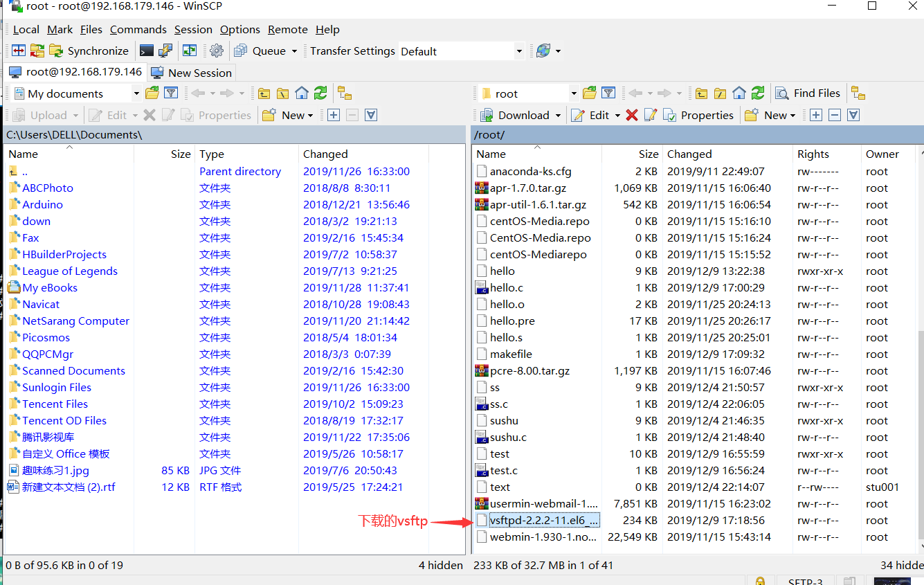Open the Commands menu

[x=138, y=29]
